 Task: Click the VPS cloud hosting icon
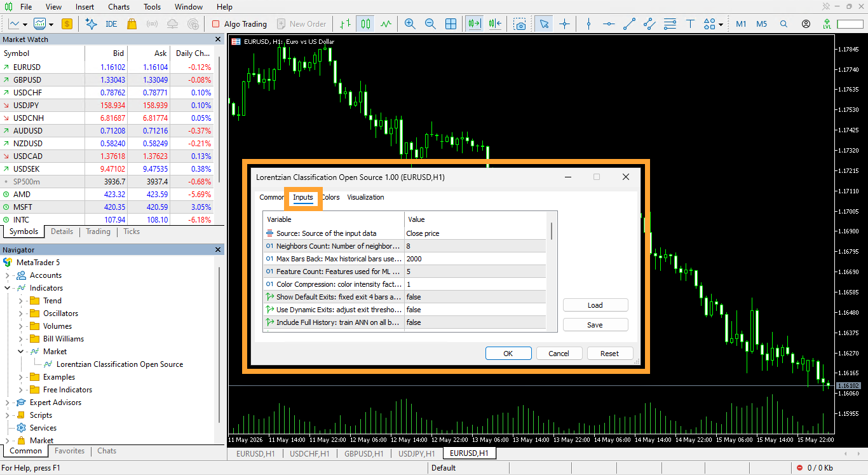coord(172,24)
